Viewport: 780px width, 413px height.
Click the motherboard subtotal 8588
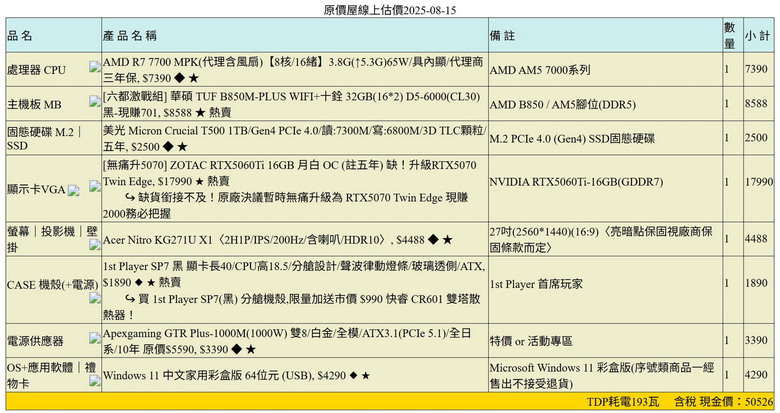coord(756,103)
